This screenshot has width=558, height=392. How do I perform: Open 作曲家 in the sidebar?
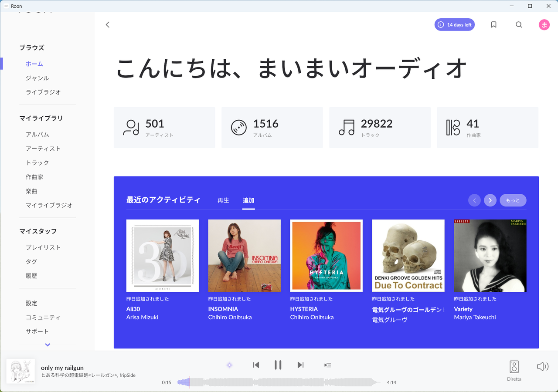tap(34, 177)
